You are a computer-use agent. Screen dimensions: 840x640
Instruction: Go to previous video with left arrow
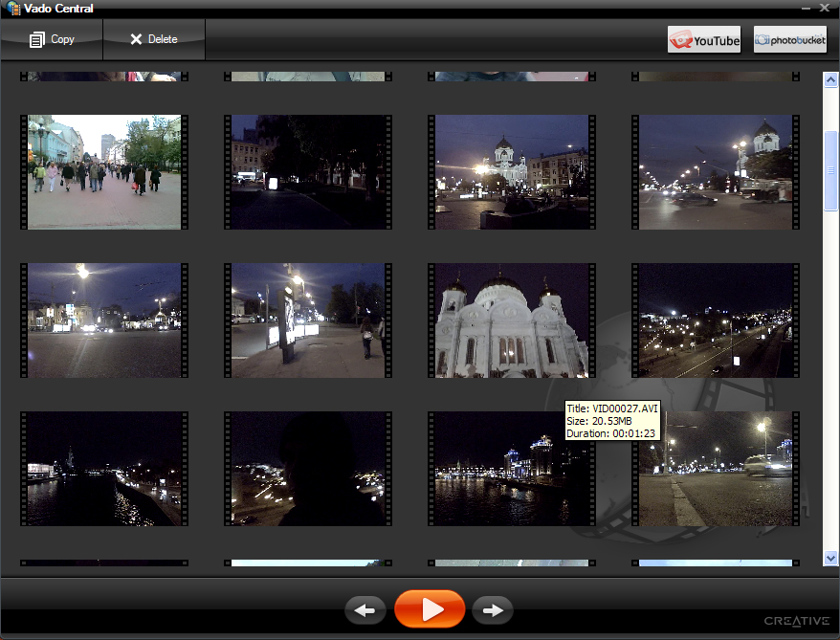365,609
